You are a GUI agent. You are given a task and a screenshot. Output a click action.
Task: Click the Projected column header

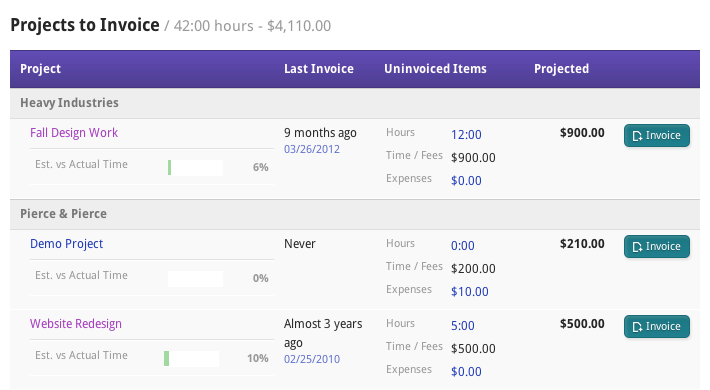(x=561, y=69)
